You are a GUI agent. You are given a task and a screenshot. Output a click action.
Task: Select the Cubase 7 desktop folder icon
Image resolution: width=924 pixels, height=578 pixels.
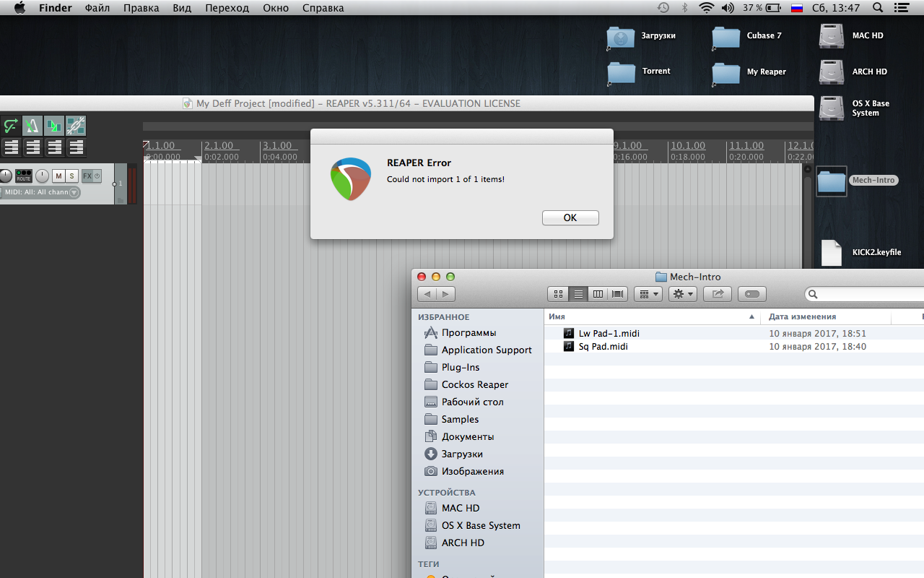coord(726,37)
